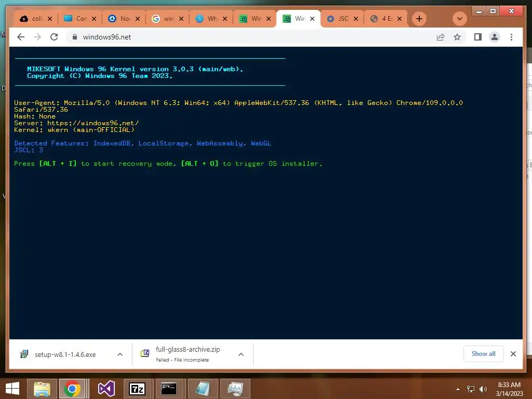Go back to the previous page
This screenshot has width=532, height=399.
click(x=21, y=37)
